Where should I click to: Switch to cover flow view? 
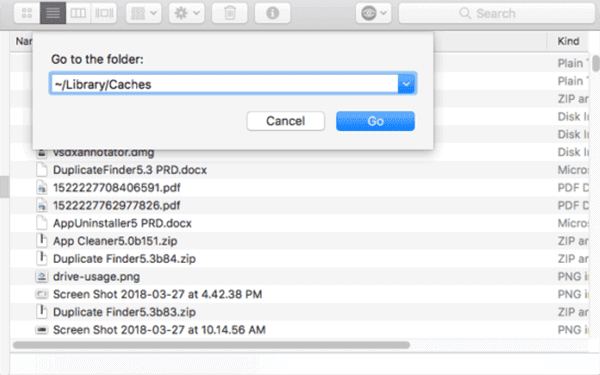(x=104, y=13)
